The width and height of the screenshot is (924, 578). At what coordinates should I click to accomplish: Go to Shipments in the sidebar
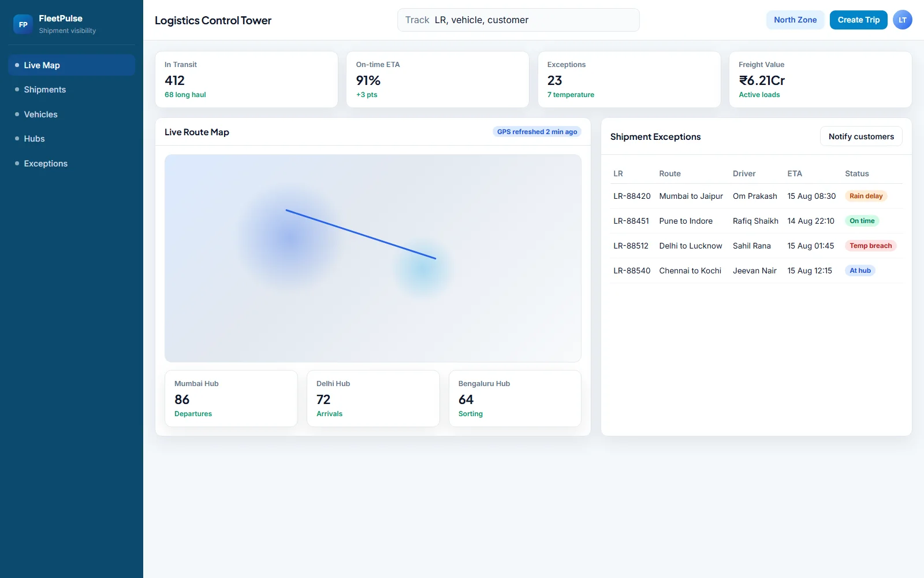pos(72,90)
